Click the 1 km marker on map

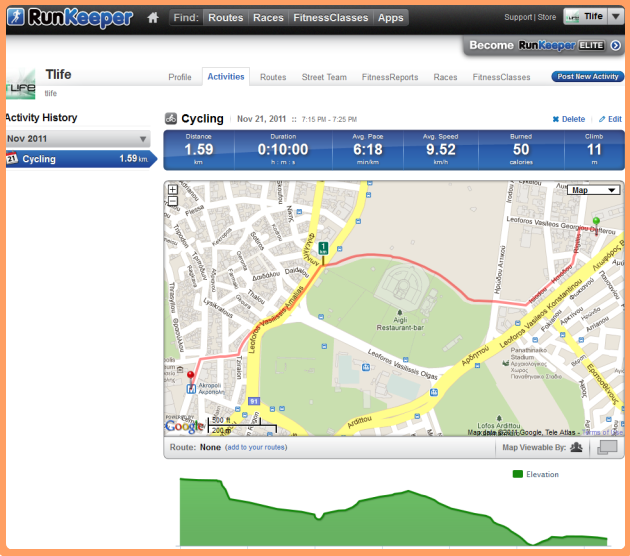click(x=323, y=248)
